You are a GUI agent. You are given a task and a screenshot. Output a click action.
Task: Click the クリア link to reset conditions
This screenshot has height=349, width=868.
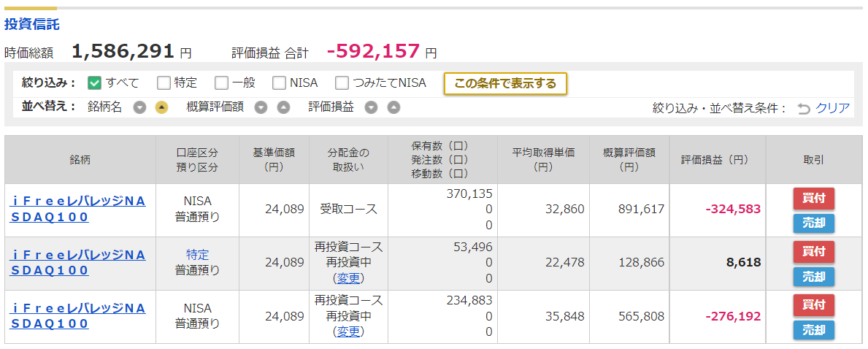pyautogui.click(x=832, y=108)
